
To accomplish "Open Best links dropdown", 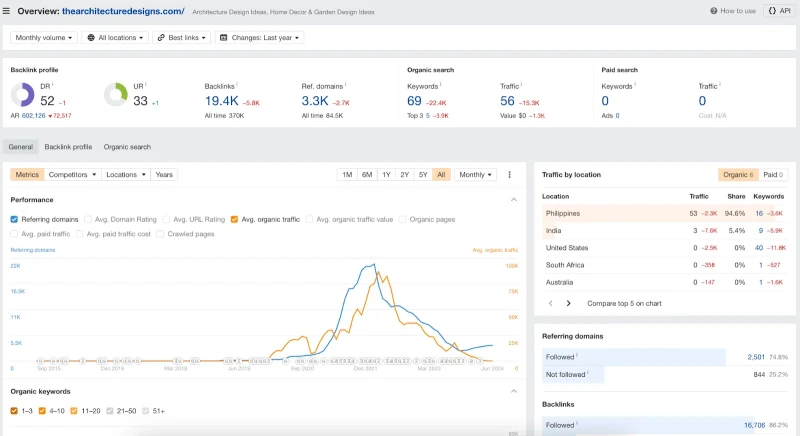I will click(182, 38).
